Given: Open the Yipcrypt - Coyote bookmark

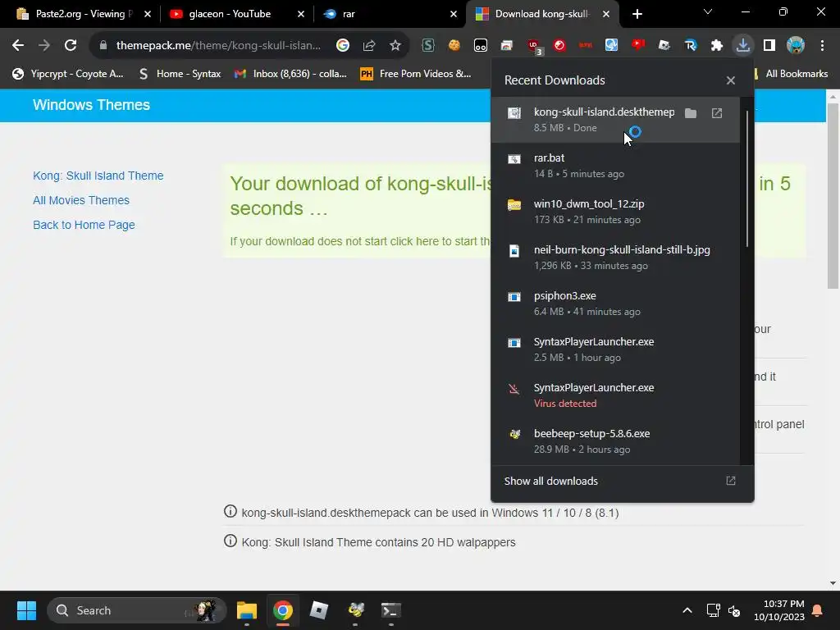Looking at the screenshot, I should tap(68, 73).
